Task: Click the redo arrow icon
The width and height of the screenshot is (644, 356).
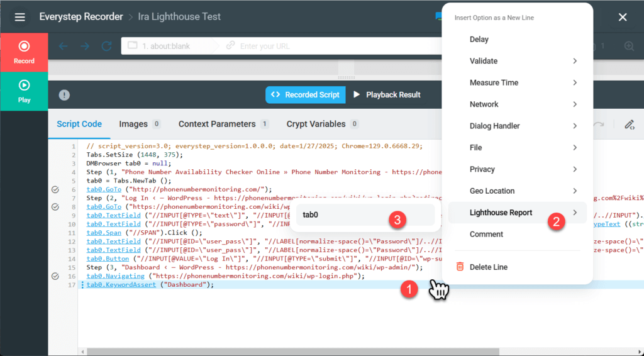Action: (x=599, y=125)
